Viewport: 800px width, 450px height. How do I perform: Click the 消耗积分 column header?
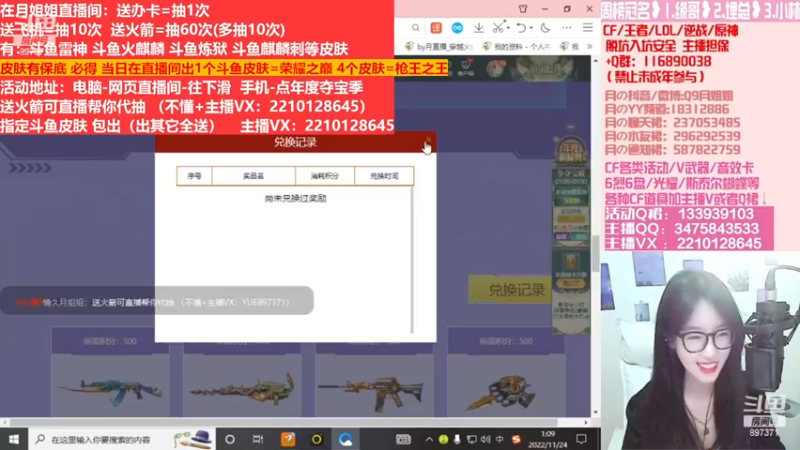coord(325,176)
